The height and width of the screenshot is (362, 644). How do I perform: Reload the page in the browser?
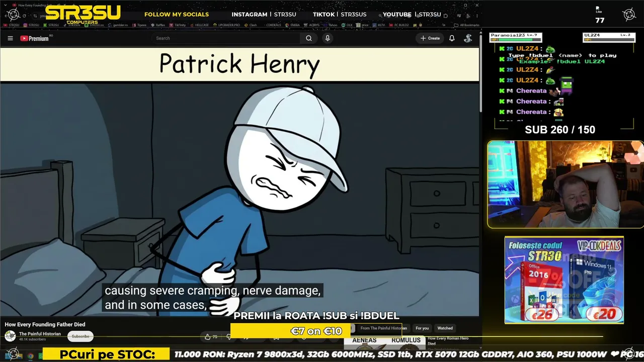coord(24,16)
